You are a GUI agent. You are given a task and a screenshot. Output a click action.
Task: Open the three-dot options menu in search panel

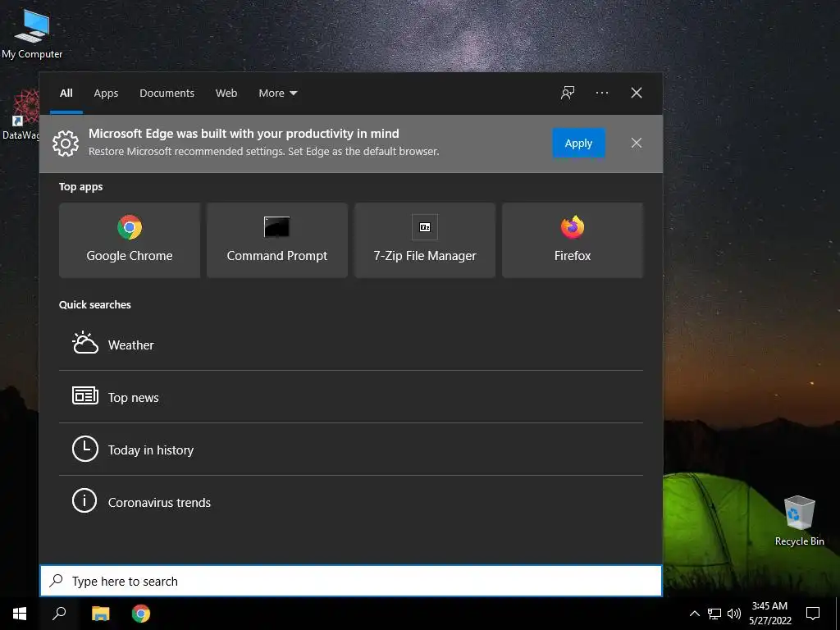(x=601, y=93)
